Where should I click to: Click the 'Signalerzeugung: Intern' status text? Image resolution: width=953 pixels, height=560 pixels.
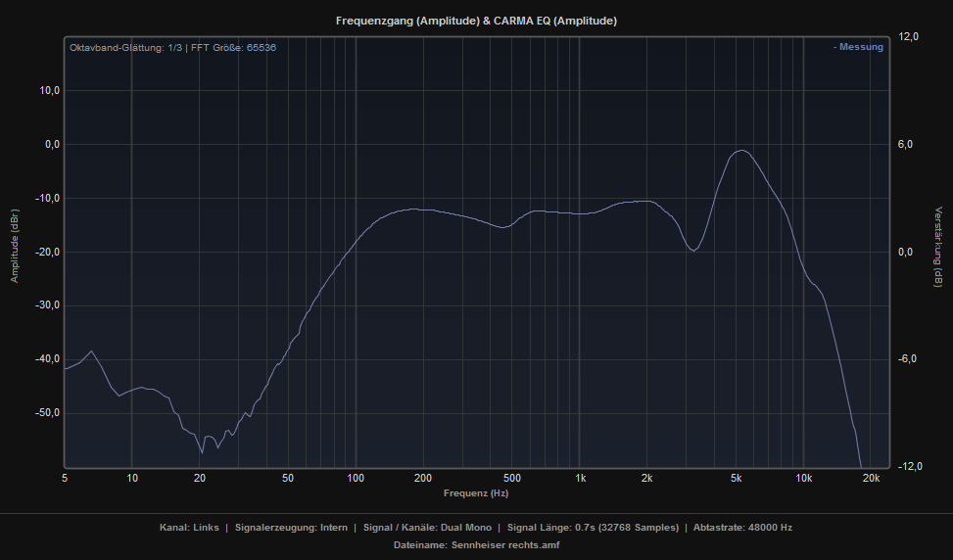tap(291, 527)
